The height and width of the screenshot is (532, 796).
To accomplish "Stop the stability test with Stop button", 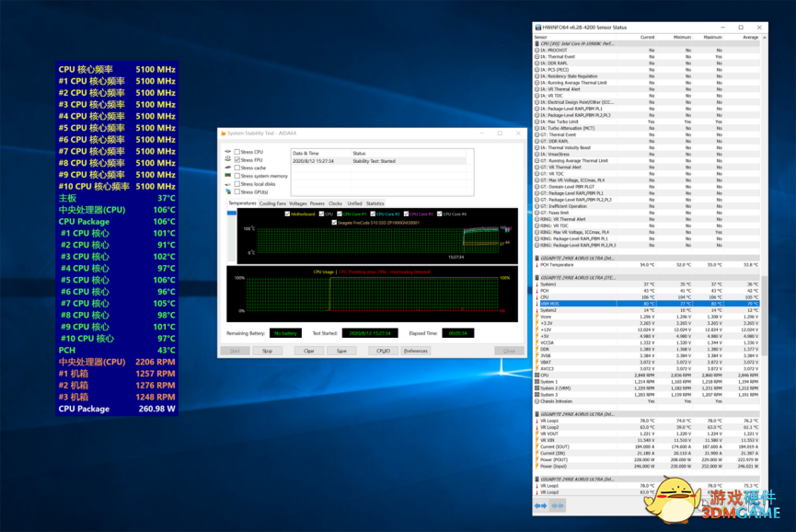I will click(268, 351).
